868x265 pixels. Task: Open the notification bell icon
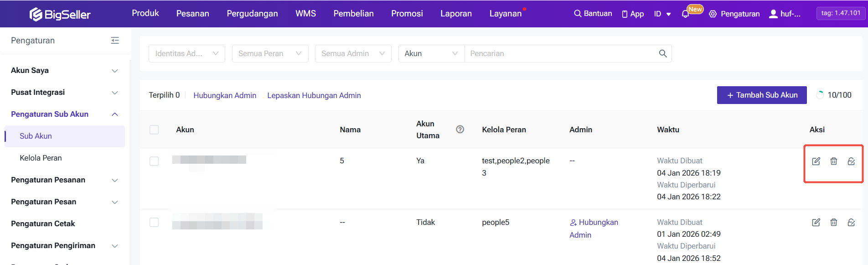pos(685,14)
